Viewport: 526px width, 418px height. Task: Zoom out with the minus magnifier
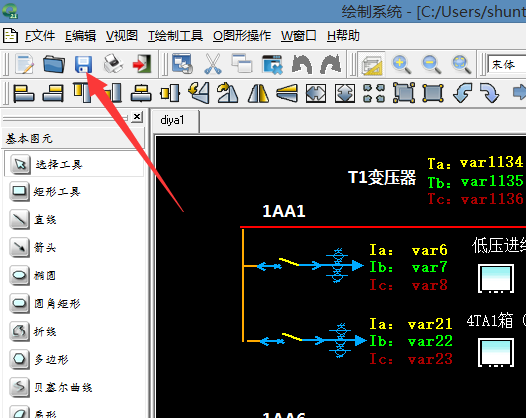[431, 64]
